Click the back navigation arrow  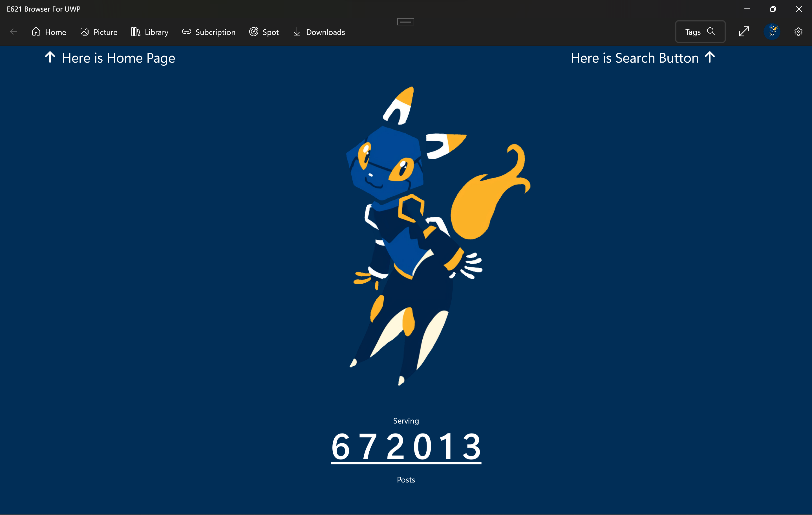click(x=14, y=32)
